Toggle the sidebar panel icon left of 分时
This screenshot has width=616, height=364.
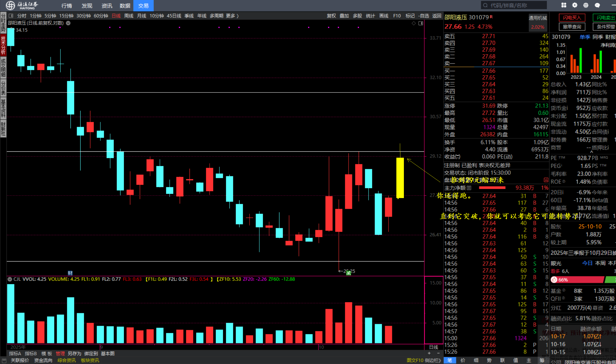[x=11, y=16]
